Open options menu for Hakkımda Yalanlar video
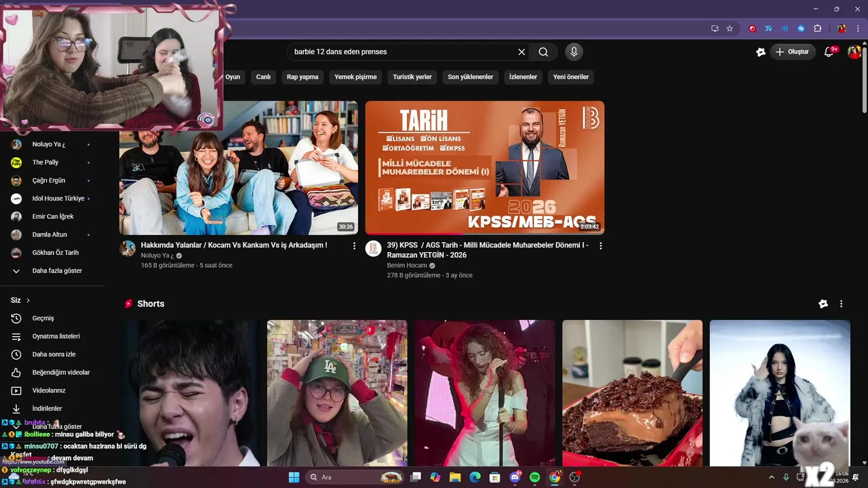The width and height of the screenshot is (868, 488). pyautogui.click(x=354, y=246)
